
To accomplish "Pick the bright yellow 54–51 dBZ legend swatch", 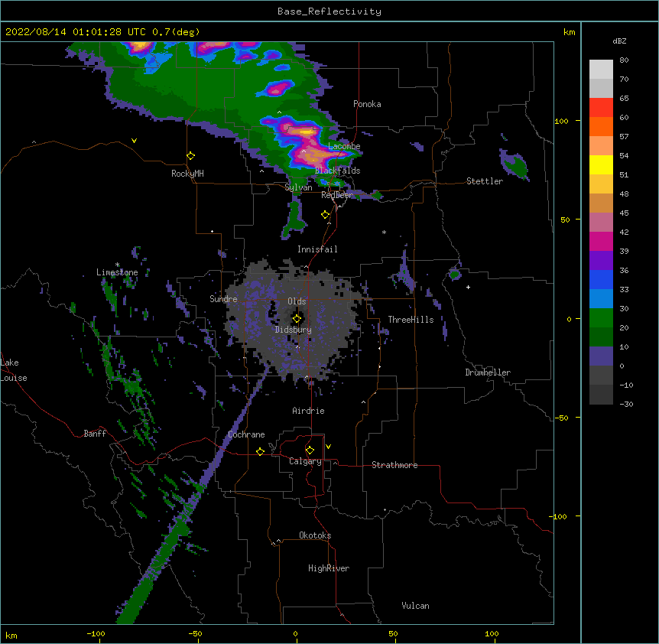I will [601, 164].
